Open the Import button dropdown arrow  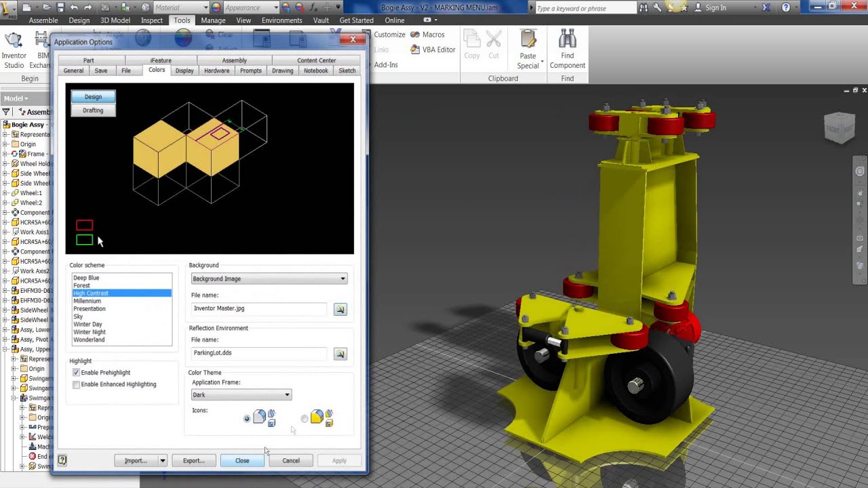[162, 461]
